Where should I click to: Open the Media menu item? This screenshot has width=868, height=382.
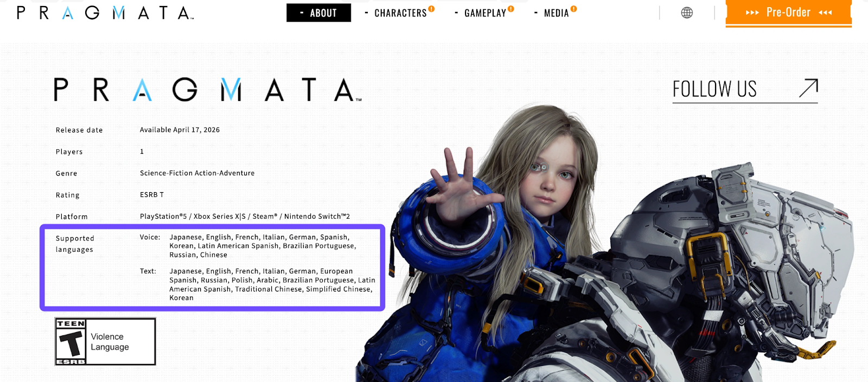pyautogui.click(x=556, y=14)
